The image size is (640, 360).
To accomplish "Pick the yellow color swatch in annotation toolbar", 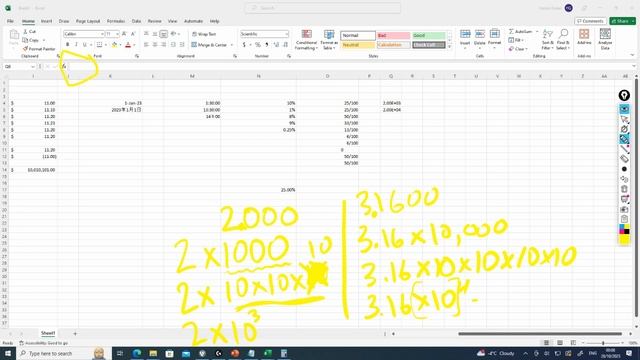I will (x=624, y=239).
